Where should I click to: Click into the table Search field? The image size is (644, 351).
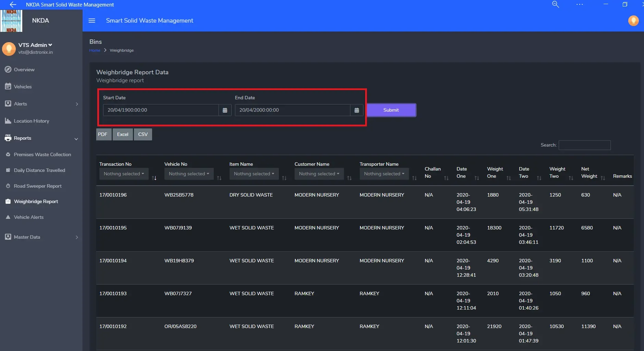click(584, 145)
